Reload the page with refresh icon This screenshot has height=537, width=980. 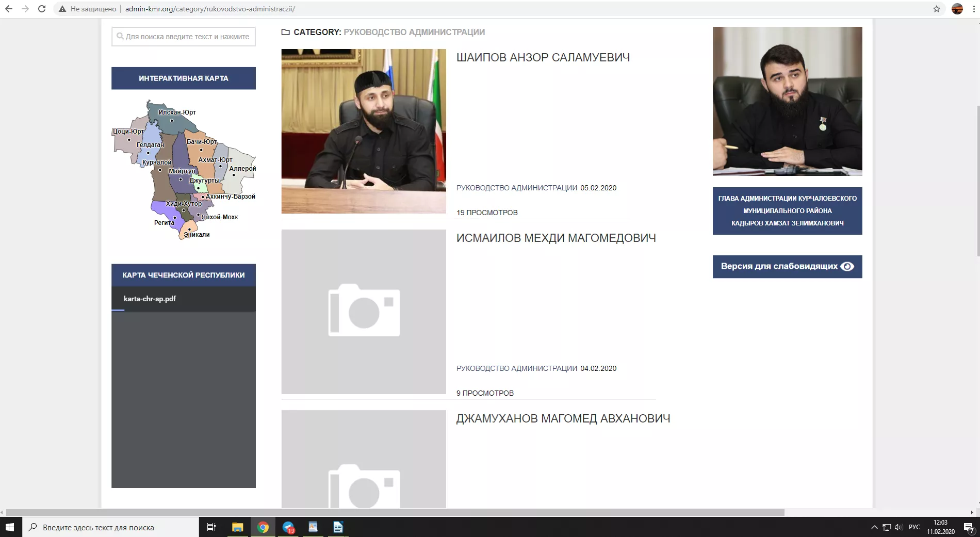click(x=42, y=9)
